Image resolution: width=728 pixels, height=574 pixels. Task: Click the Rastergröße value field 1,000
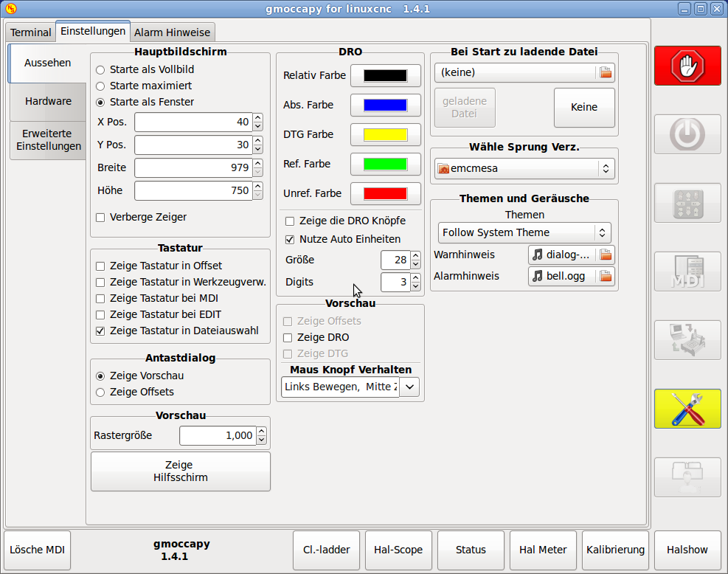point(218,435)
